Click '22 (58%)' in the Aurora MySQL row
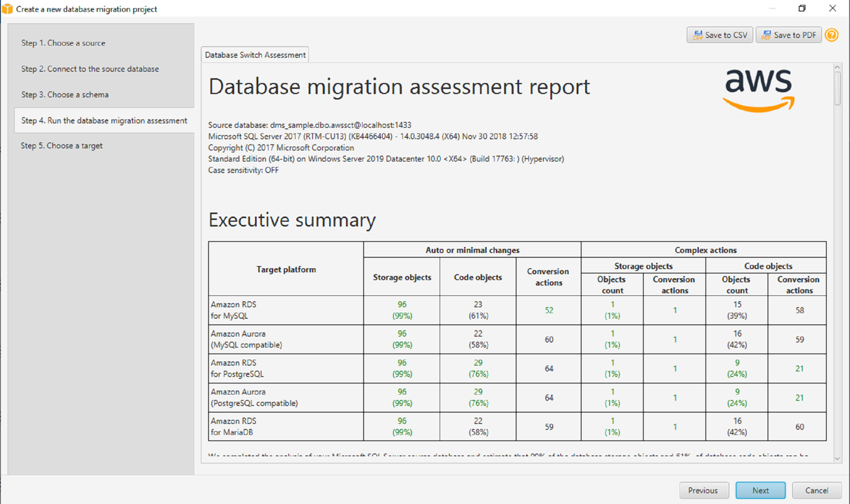Screen dimensions: 850x504 (478, 339)
